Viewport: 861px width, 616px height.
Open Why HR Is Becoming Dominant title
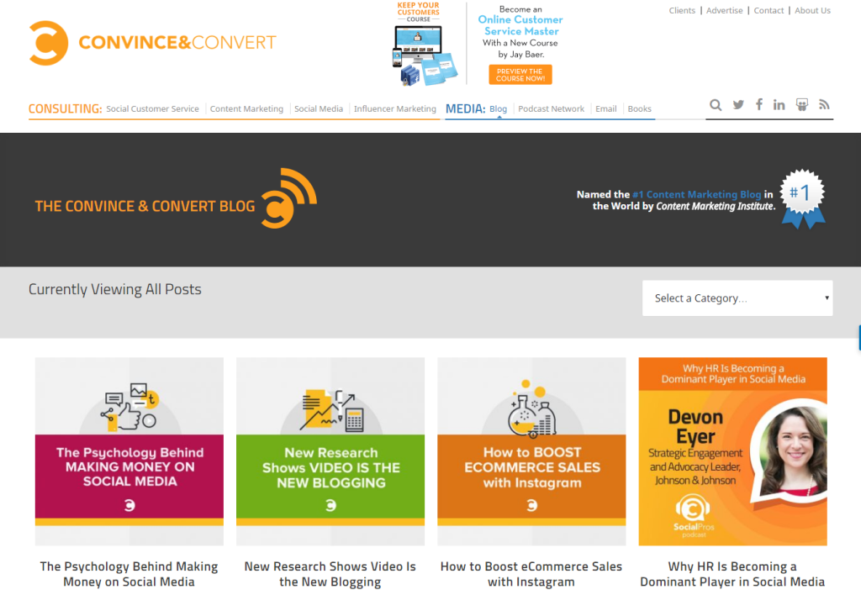pyautogui.click(x=732, y=574)
